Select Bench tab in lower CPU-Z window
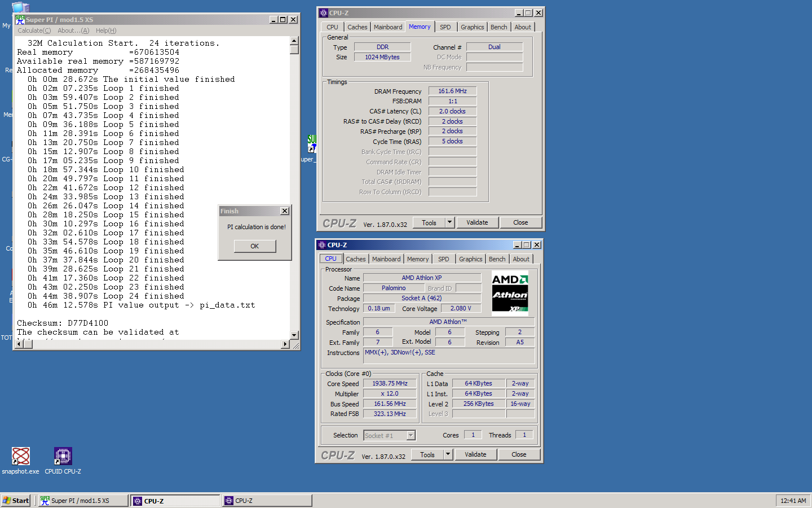 (x=497, y=259)
